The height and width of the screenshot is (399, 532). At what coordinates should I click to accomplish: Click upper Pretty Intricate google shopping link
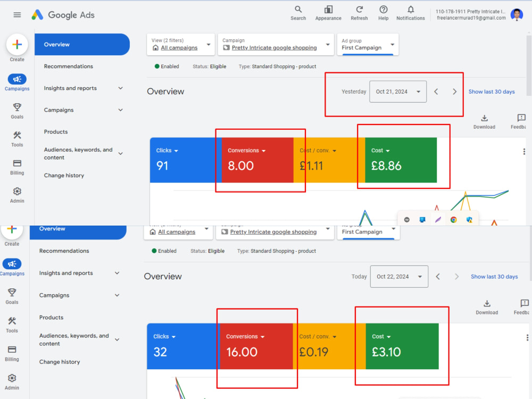(x=274, y=48)
